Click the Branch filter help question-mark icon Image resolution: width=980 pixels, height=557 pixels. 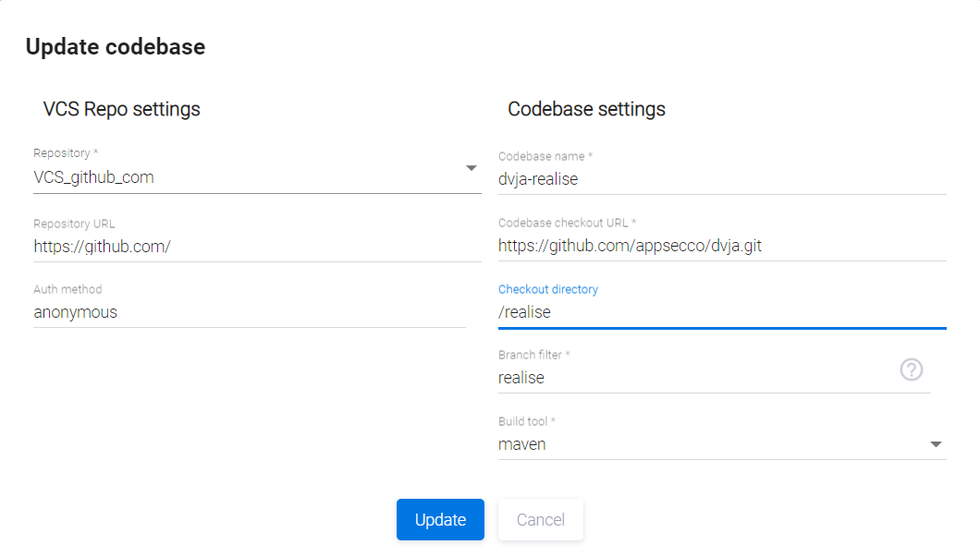point(911,369)
